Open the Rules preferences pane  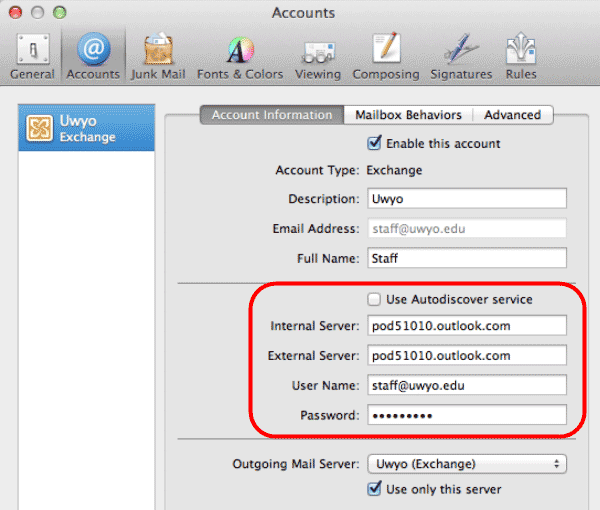(x=521, y=57)
